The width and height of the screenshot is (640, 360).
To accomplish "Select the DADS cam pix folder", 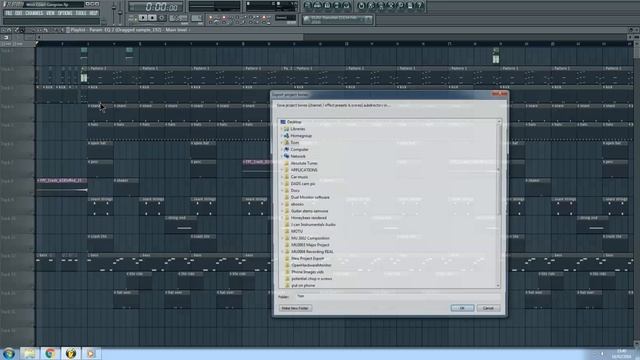I will [x=302, y=184].
